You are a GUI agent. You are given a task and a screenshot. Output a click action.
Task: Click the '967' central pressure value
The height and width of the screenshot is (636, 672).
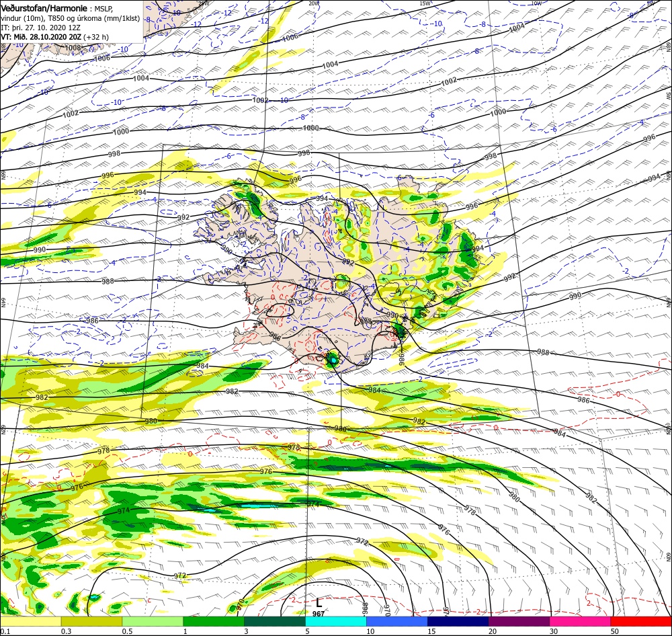[319, 614]
